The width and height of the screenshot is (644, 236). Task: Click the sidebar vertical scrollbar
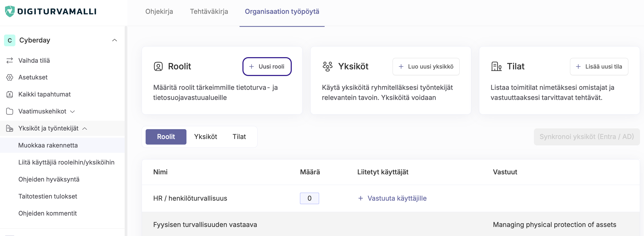point(126,131)
